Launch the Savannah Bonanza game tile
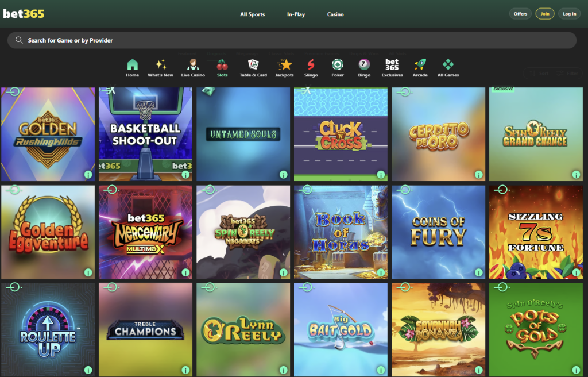 438,330
